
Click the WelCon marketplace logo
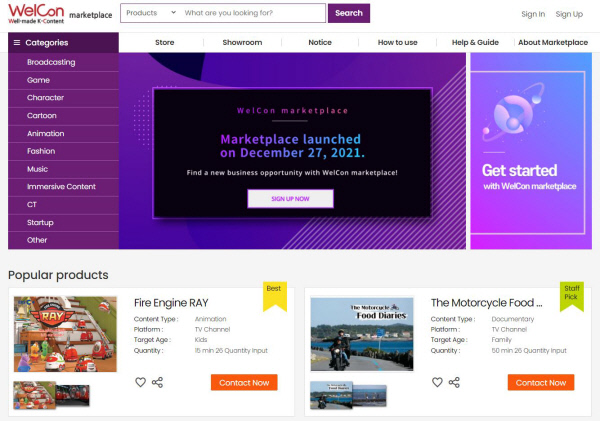pos(59,14)
